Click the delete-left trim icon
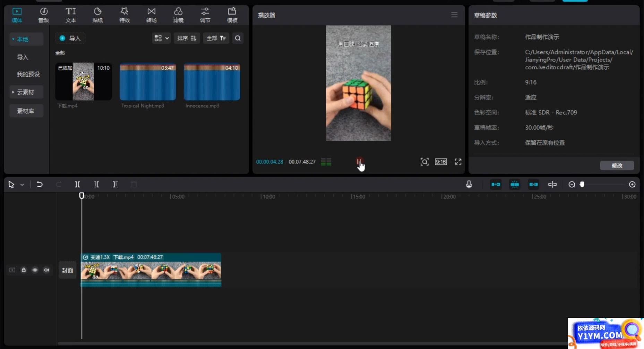The image size is (644, 349). [96, 184]
